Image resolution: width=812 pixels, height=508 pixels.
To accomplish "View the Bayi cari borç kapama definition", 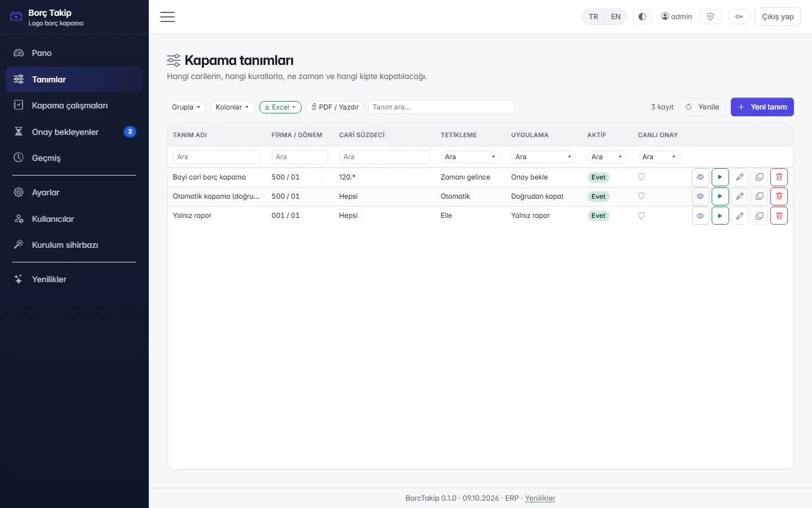I will pyautogui.click(x=700, y=177).
